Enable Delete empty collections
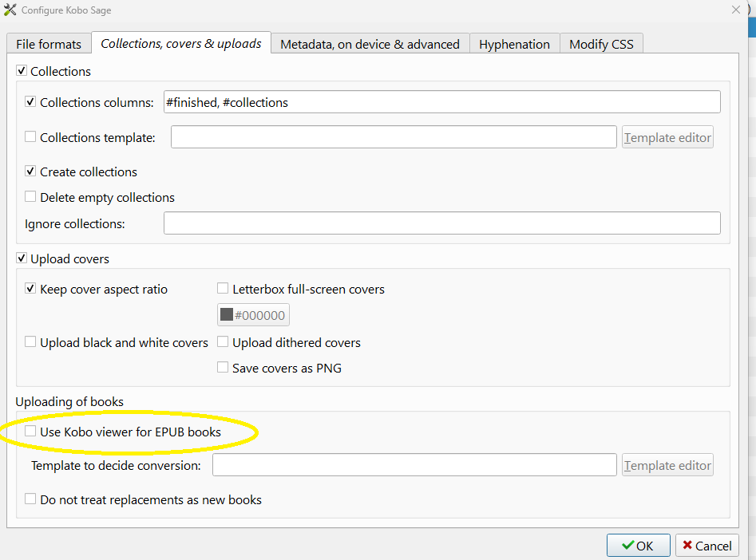756x560 pixels. pos(31,197)
